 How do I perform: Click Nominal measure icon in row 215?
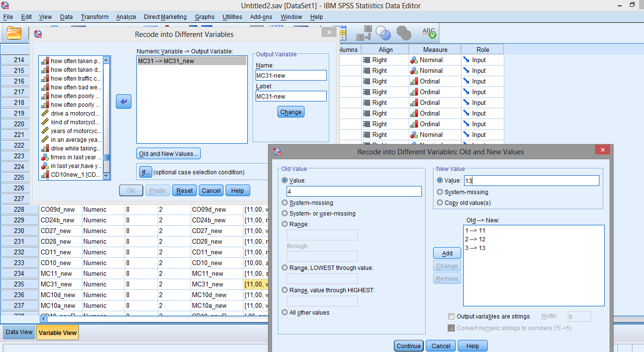414,71
